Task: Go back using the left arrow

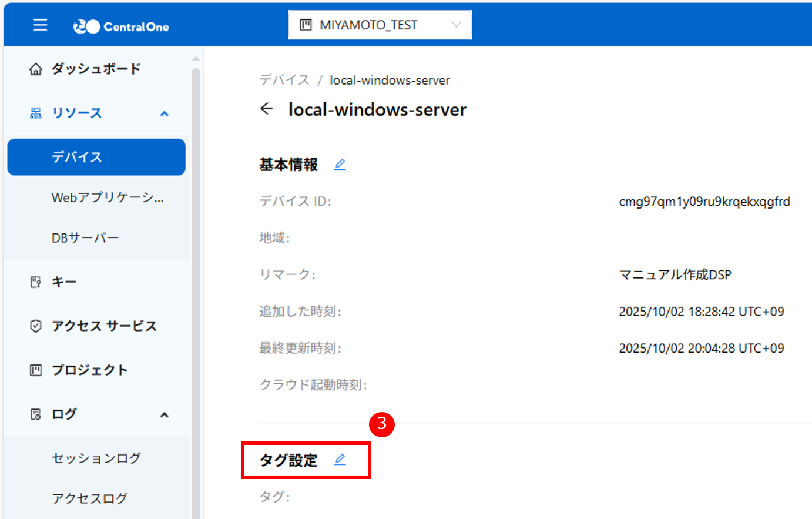Action: coord(267,109)
